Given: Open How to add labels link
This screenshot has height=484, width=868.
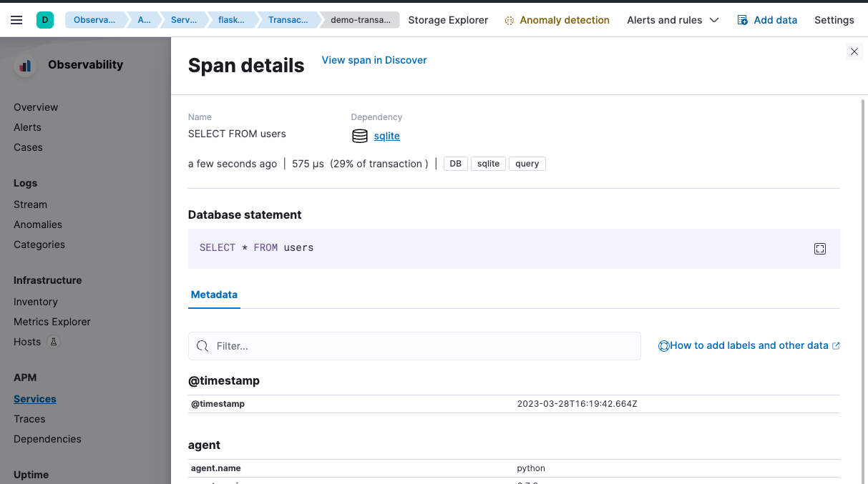Looking at the screenshot, I should 748,345.
